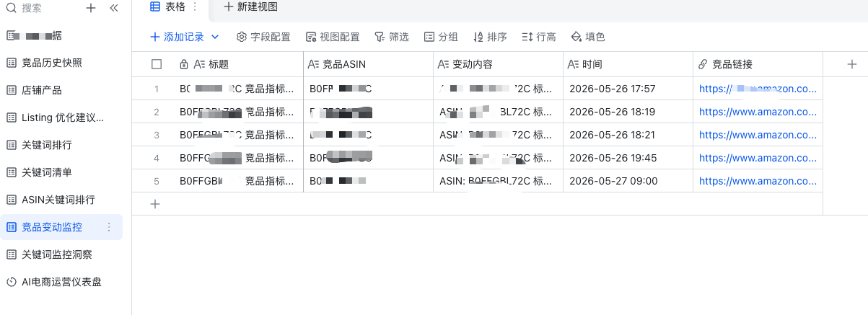The image size is (868, 315).
Task: Open the amazon link in row 3
Action: pos(758,135)
